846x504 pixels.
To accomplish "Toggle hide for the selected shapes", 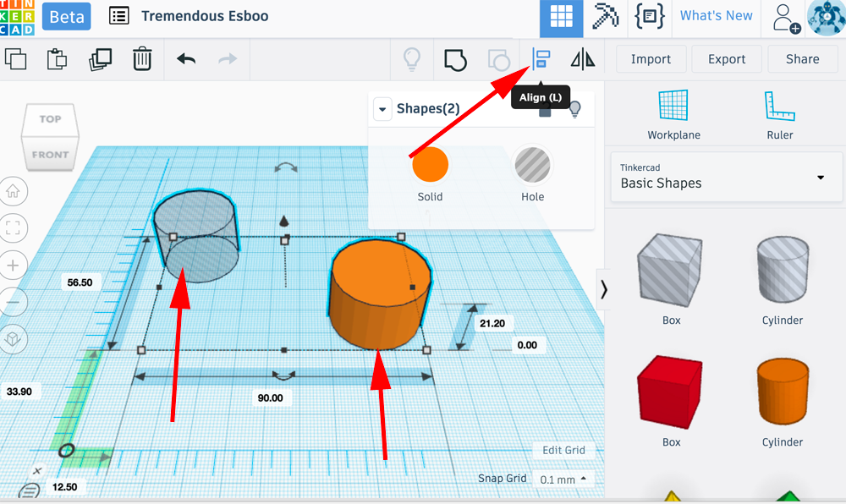I will pyautogui.click(x=574, y=109).
